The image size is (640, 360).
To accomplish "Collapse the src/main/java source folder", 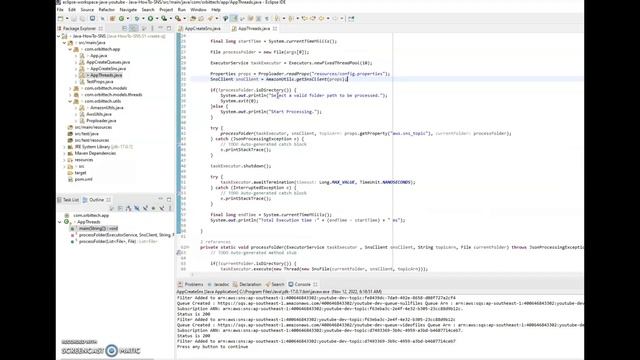I will [x=64, y=43].
